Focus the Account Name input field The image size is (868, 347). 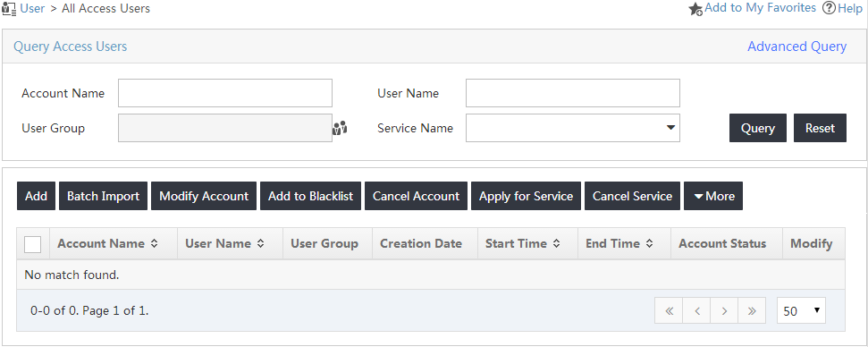(224, 93)
